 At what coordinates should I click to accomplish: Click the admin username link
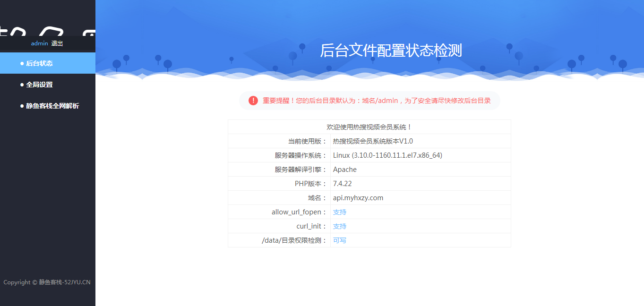pyautogui.click(x=39, y=43)
